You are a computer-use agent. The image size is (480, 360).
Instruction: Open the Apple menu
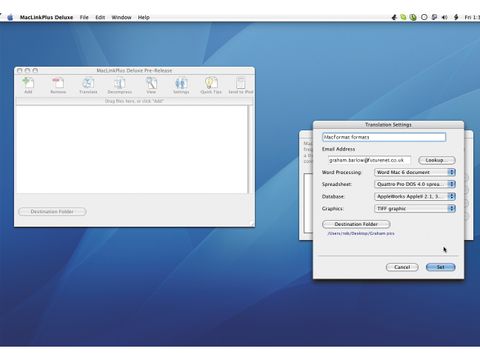point(10,17)
